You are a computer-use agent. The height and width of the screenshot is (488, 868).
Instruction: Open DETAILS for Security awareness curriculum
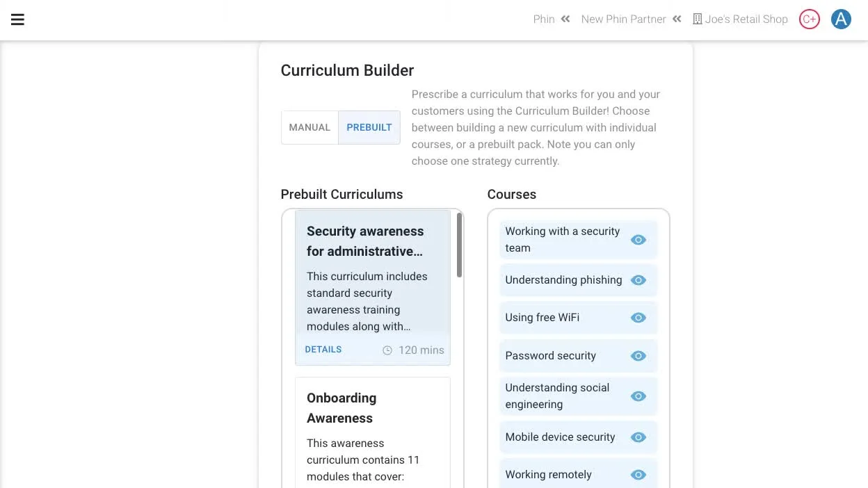tap(323, 350)
